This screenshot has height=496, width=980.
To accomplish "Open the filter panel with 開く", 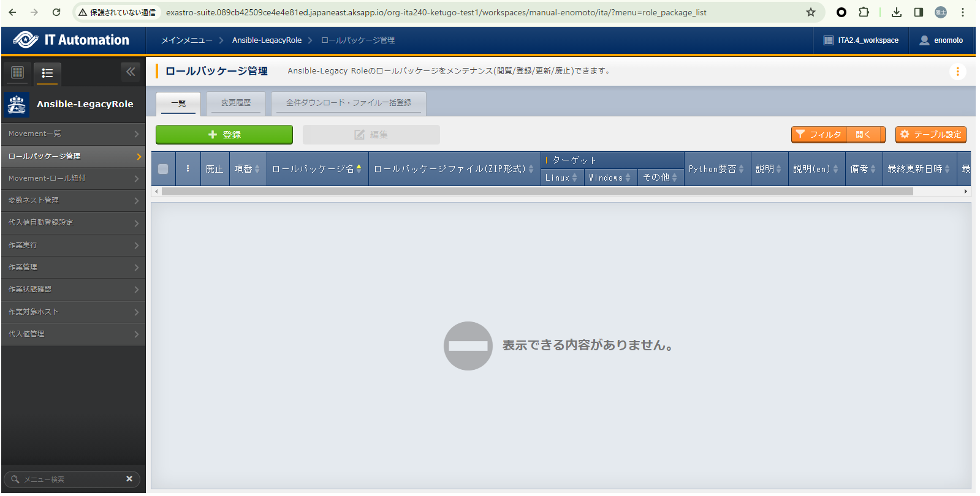I will coord(863,135).
